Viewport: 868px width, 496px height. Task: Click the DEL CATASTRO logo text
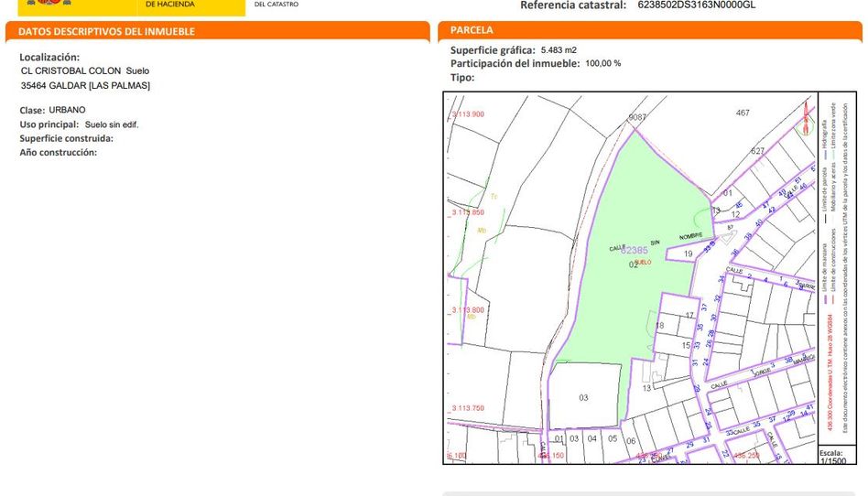click(276, 5)
